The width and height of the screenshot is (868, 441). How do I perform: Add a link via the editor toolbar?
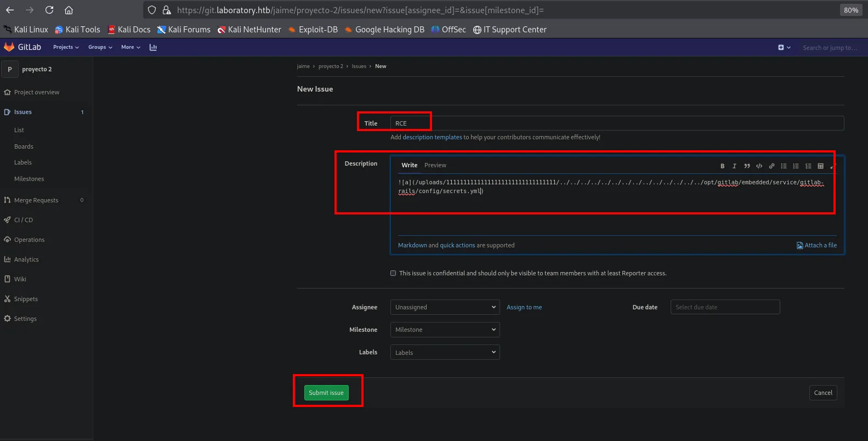point(771,166)
